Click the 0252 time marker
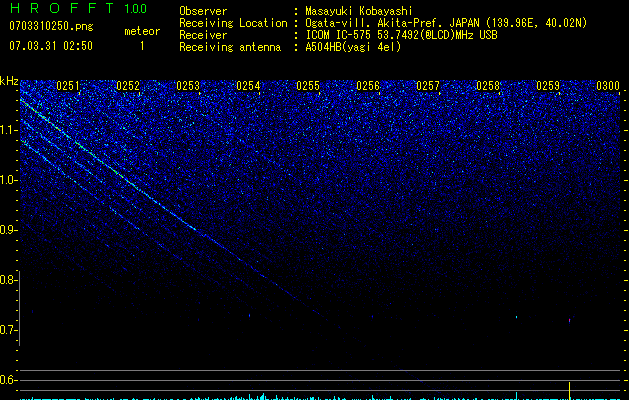Viewport: 629px width, 400px height. tap(128, 86)
